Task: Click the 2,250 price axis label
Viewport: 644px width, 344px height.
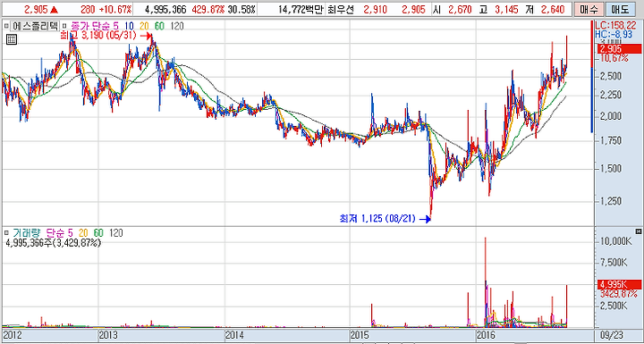Action: (611, 95)
